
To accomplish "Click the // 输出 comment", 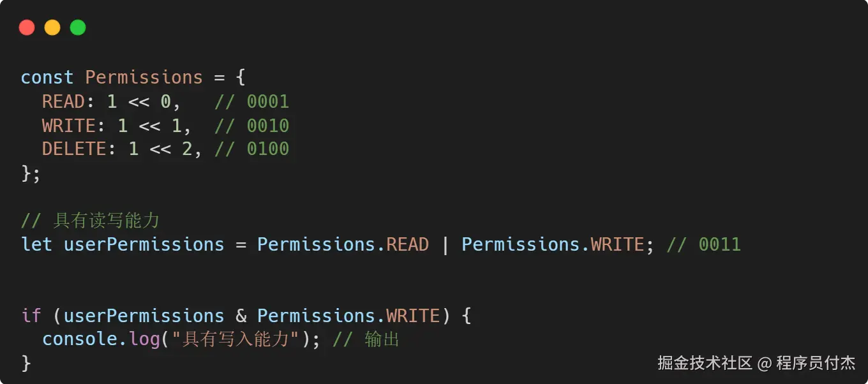I will point(366,339).
